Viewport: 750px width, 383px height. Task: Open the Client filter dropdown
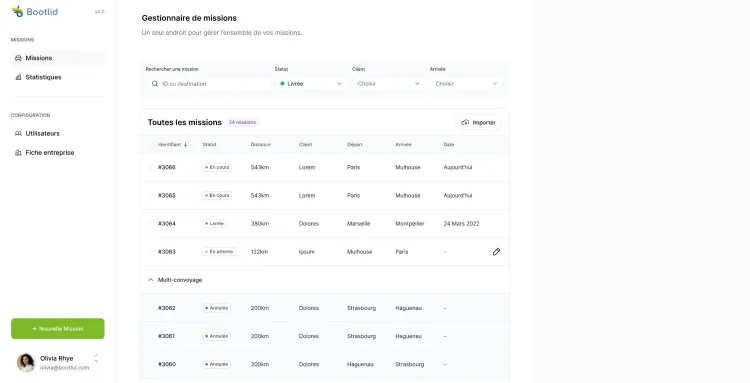(x=388, y=84)
